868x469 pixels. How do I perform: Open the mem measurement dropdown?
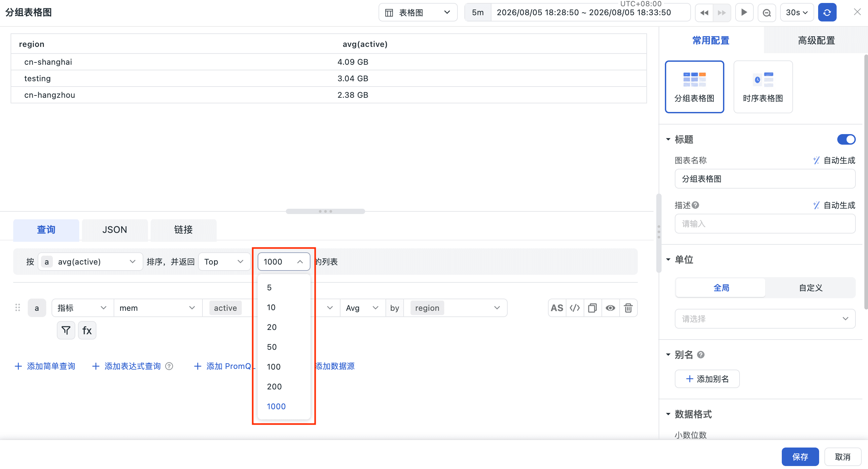[x=158, y=307]
